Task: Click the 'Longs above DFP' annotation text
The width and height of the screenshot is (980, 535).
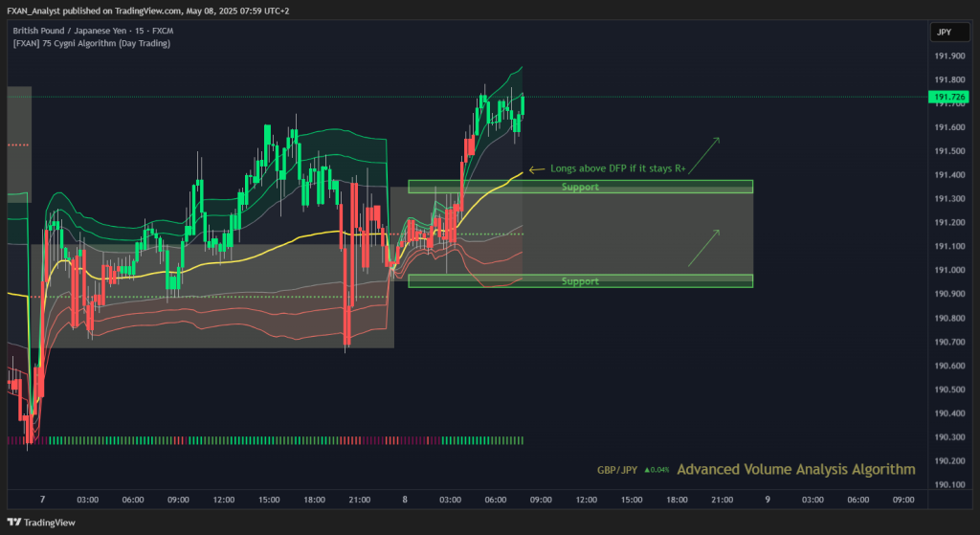Action: tap(618, 168)
